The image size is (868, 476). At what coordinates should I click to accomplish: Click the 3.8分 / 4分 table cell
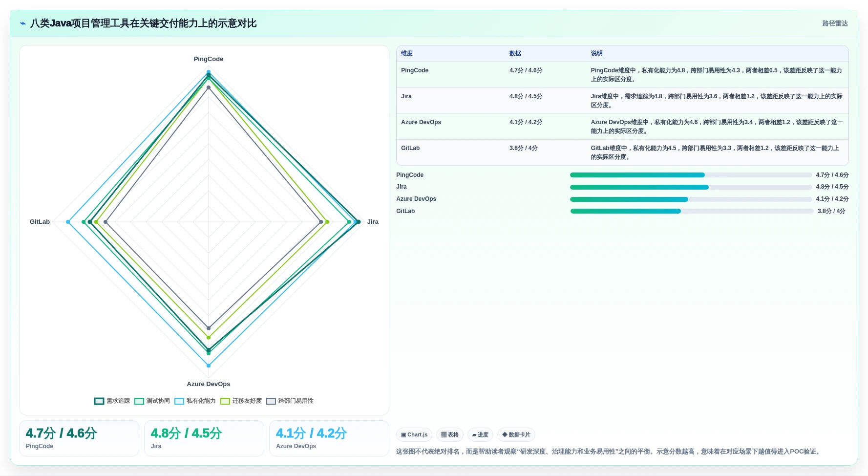pos(524,148)
